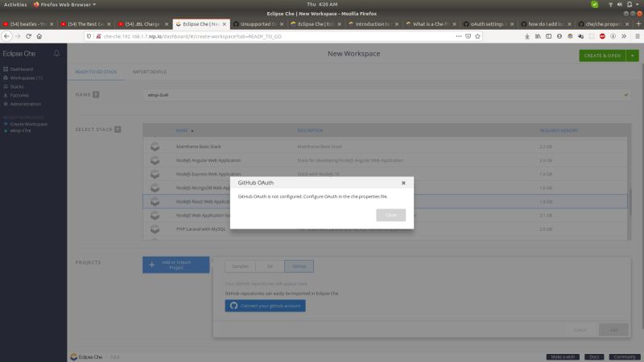
Task: Go to Workspaces in the sidebar
Action: pyautogui.click(x=26, y=78)
